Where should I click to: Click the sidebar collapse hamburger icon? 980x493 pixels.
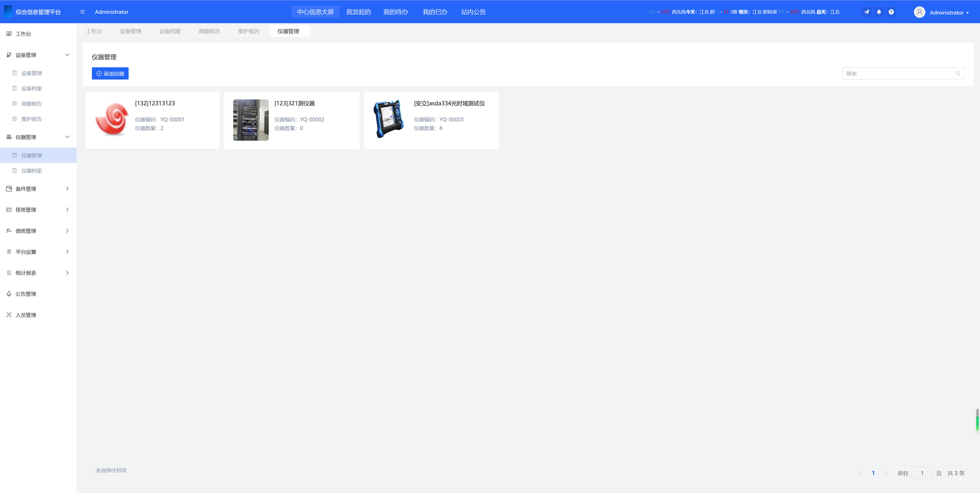(82, 12)
